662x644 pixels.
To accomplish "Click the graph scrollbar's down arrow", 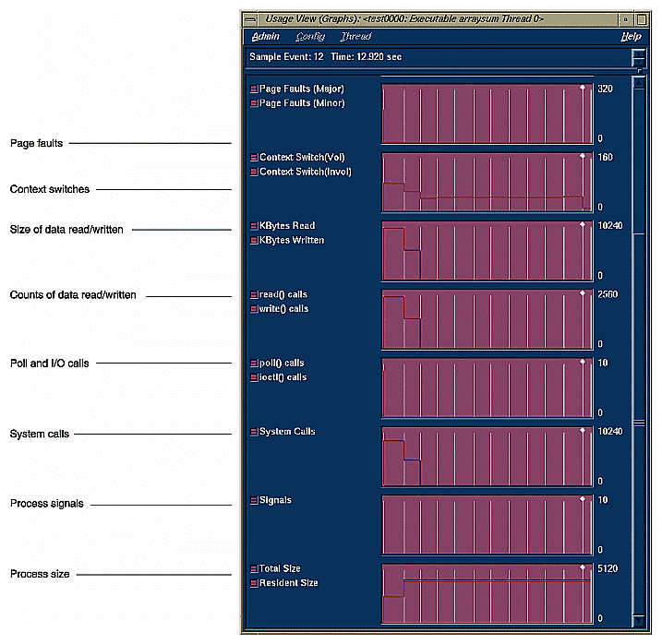I will [x=639, y=620].
